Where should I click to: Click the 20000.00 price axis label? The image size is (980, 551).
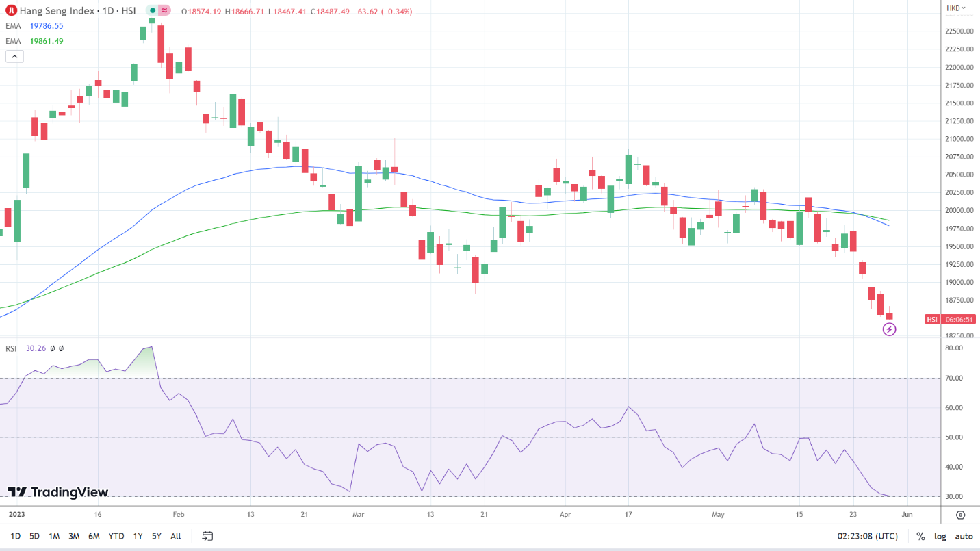coord(959,211)
